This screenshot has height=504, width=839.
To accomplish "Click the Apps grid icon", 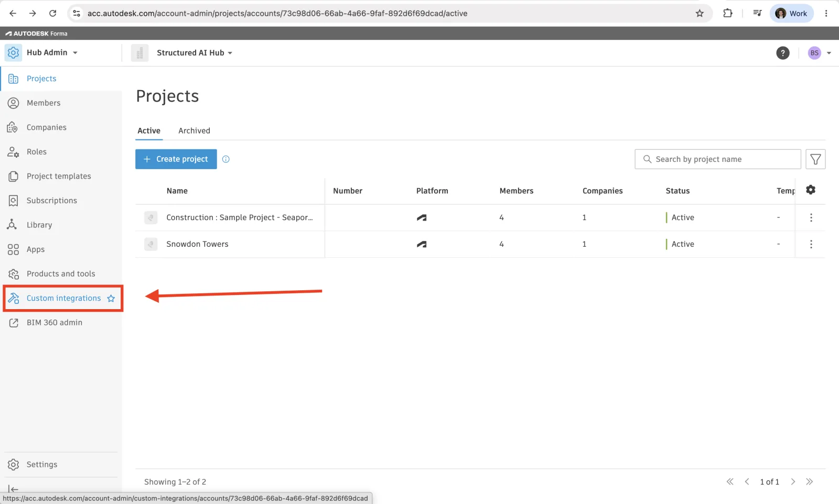I will tap(13, 249).
